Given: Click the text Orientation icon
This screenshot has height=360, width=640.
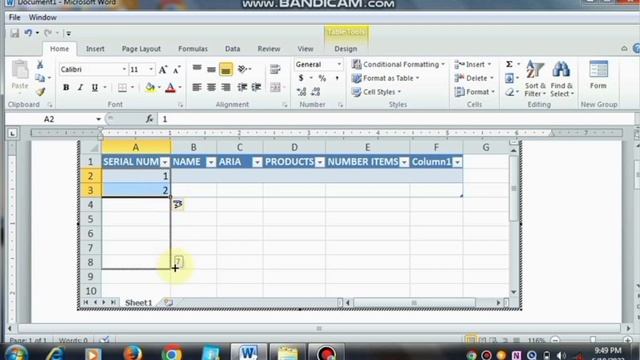Looking at the screenshot, I should click(242, 69).
